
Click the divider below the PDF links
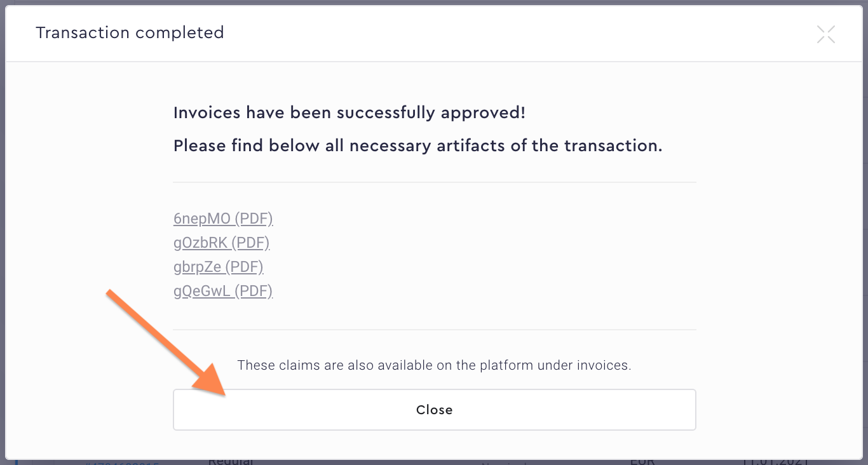435,329
